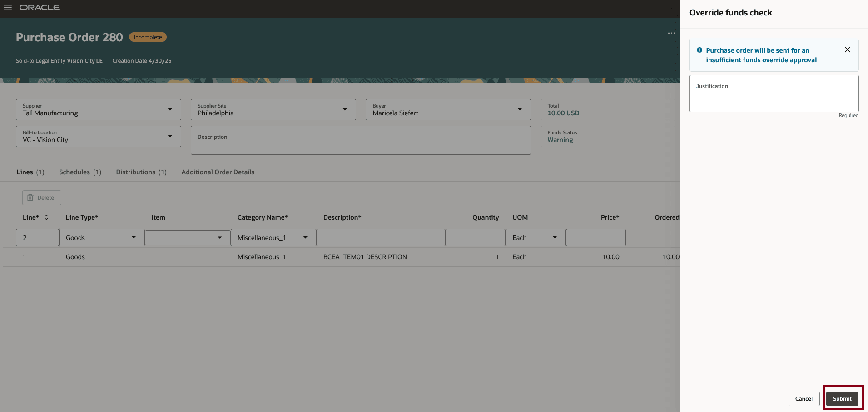Open the Supplier Site dropdown
Viewport: 868px width, 412px height.
pos(345,109)
